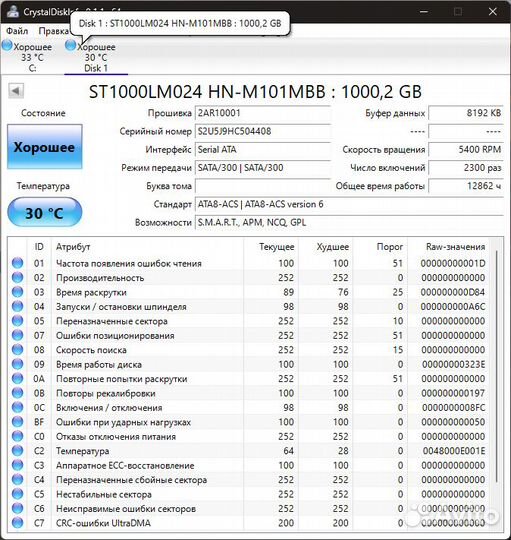Click blue status icon for attribute 0C
Screen dimensions: 511x540
coord(17,407)
